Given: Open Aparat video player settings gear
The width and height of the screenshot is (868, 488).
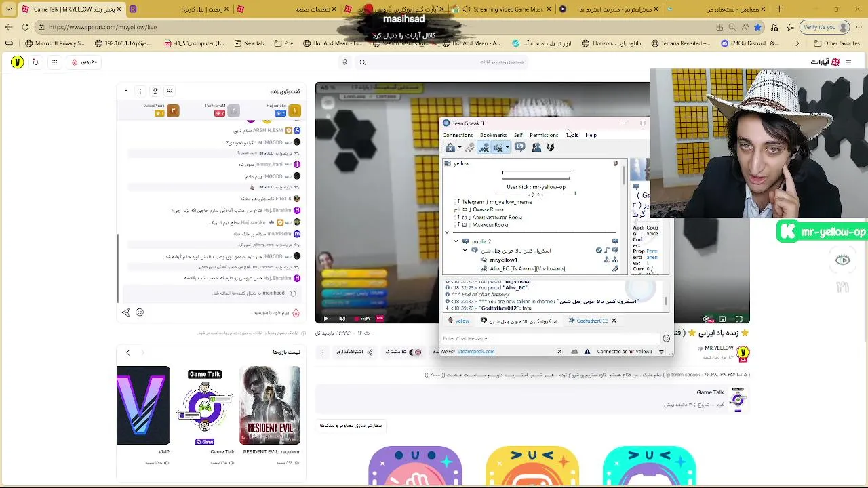Looking at the screenshot, I should [x=706, y=319].
